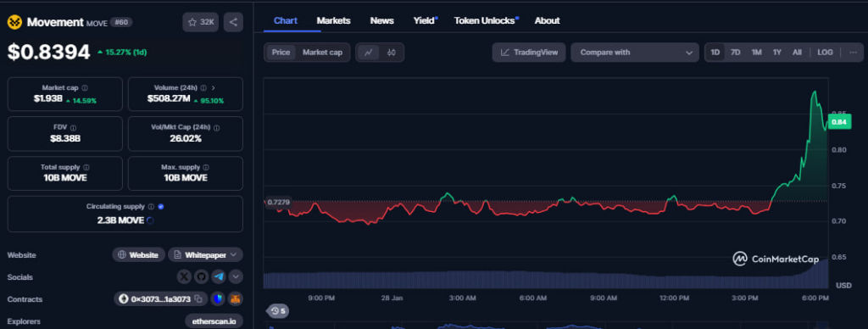Click the green 0.84 current price marker
Screen dimensions: 868x329
click(840, 122)
